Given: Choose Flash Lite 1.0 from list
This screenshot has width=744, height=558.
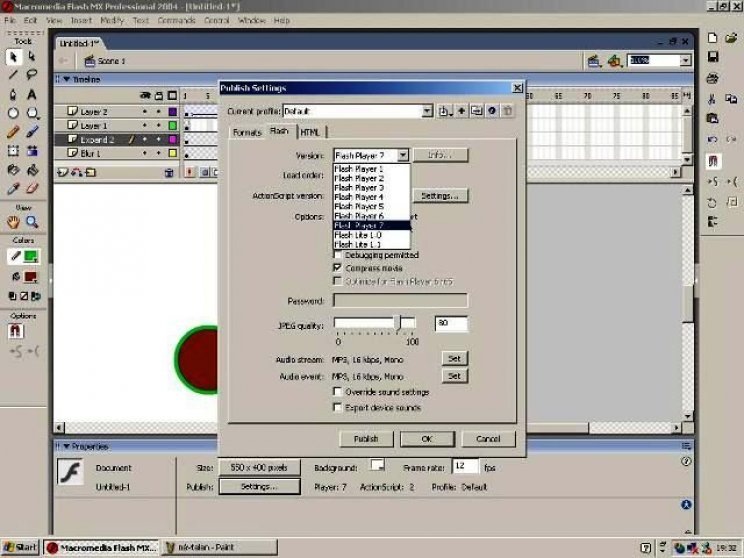Looking at the screenshot, I should pyautogui.click(x=358, y=235).
